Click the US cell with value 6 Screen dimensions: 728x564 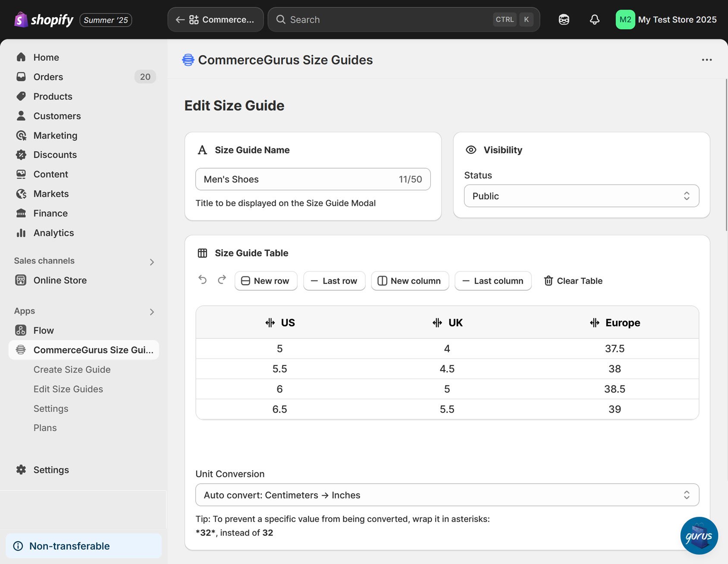[x=279, y=389]
